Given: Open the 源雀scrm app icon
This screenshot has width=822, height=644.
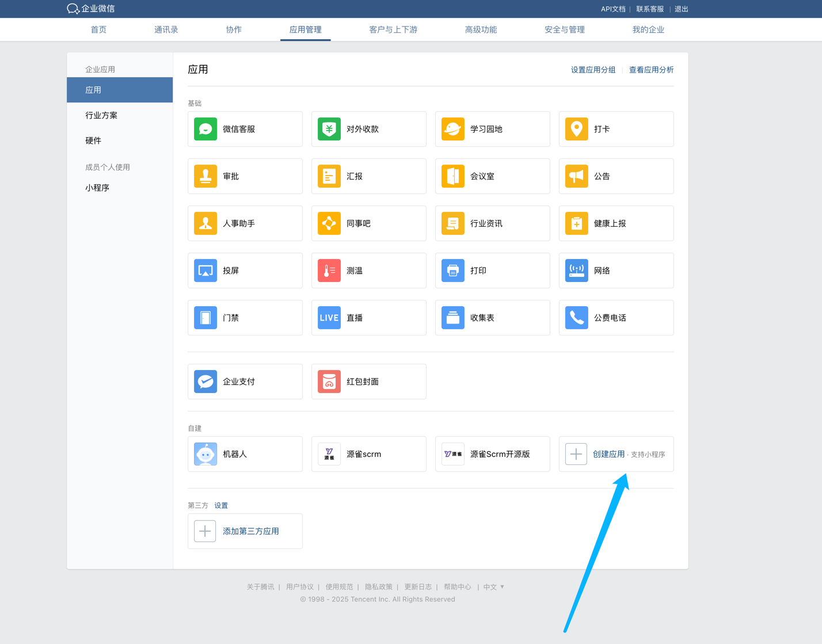Looking at the screenshot, I should [x=329, y=454].
